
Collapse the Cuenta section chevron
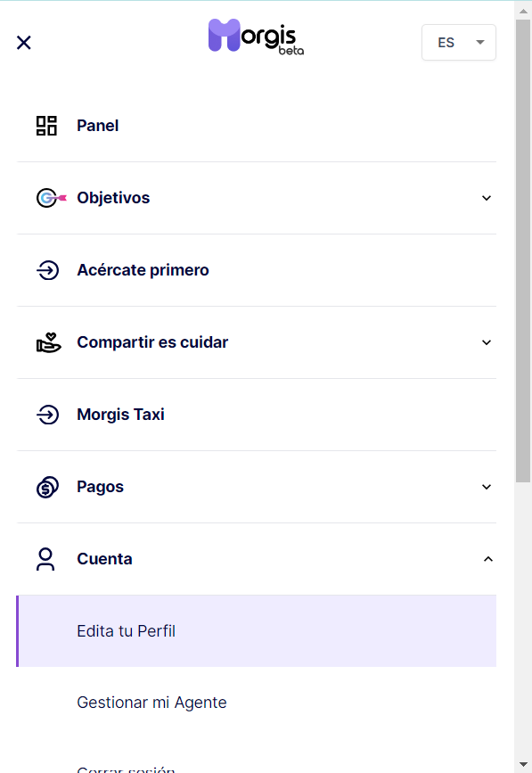(487, 559)
